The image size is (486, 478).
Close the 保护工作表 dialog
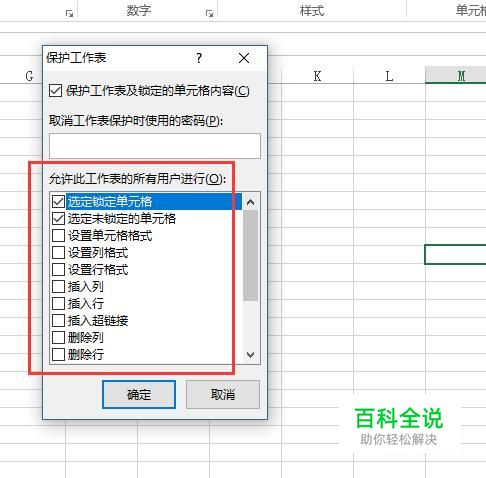[244, 58]
